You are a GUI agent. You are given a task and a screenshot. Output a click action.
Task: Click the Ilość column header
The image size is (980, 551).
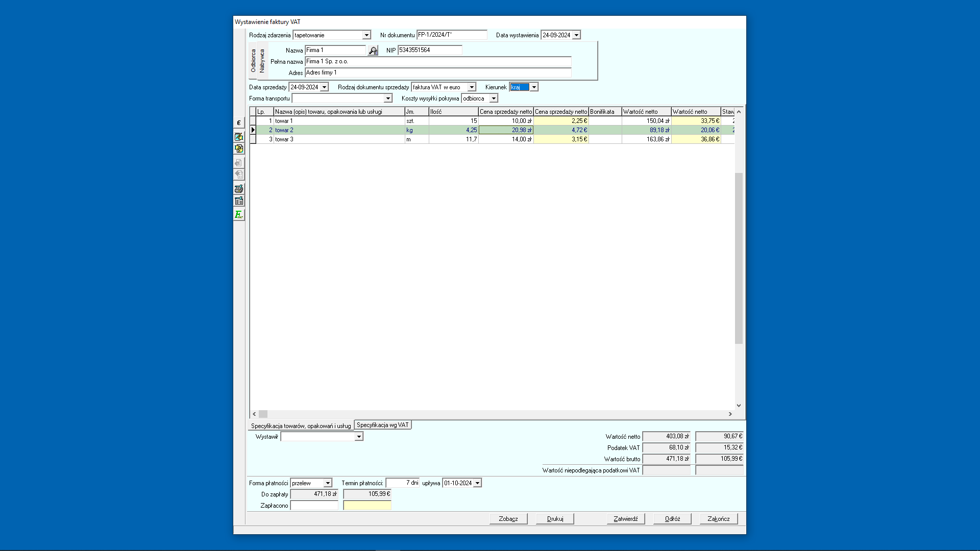[454, 112]
